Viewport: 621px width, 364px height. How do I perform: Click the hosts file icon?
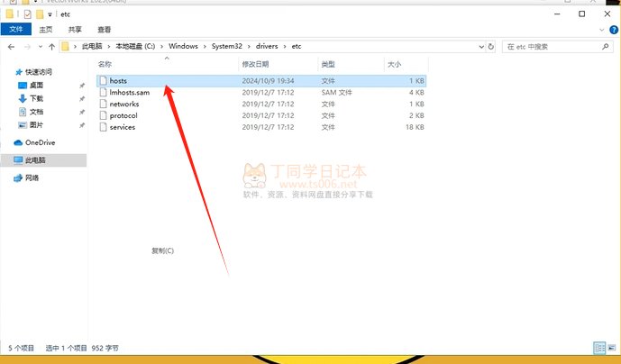point(103,81)
